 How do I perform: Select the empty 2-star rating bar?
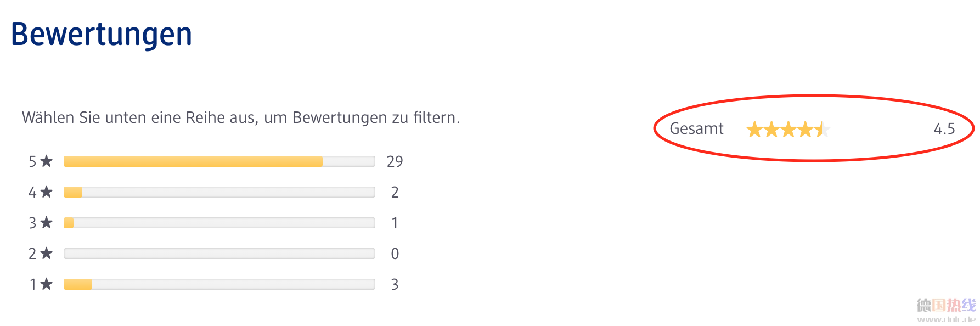[x=219, y=254]
